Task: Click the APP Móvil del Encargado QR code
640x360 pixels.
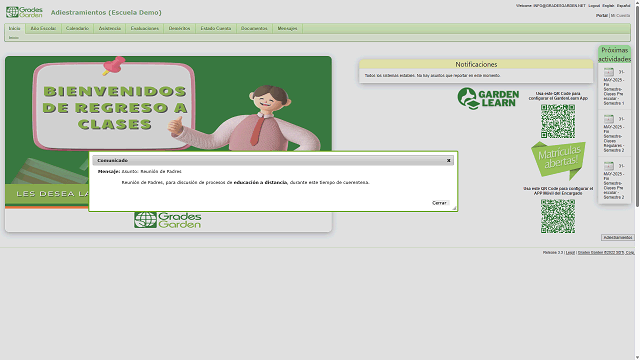Action: [x=558, y=216]
